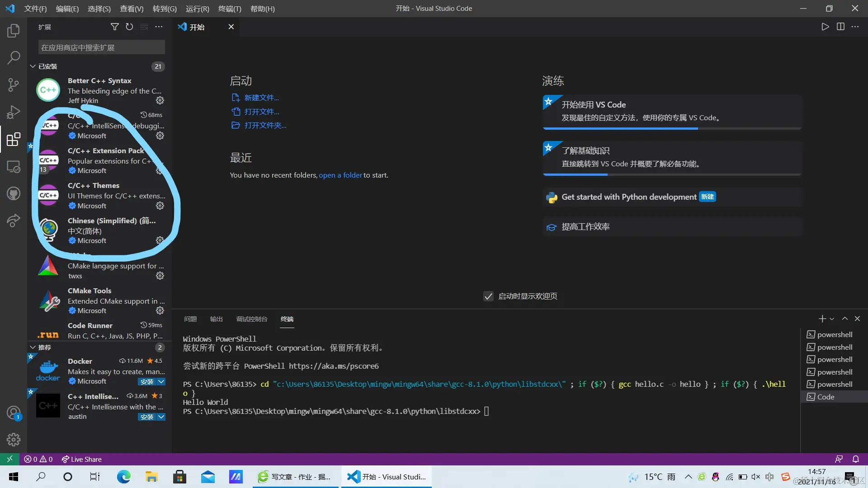Click the filter extensions funnel icon
868x488 pixels.
[x=115, y=27]
